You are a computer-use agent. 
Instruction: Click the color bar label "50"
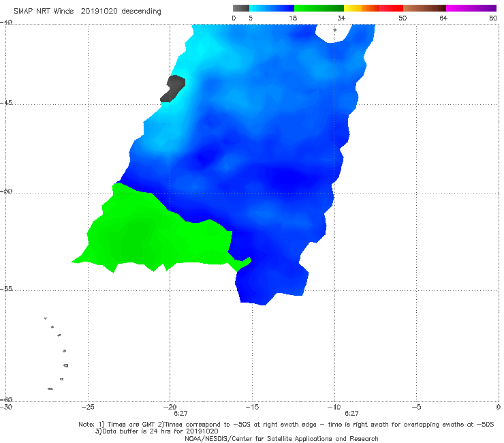tap(403, 18)
